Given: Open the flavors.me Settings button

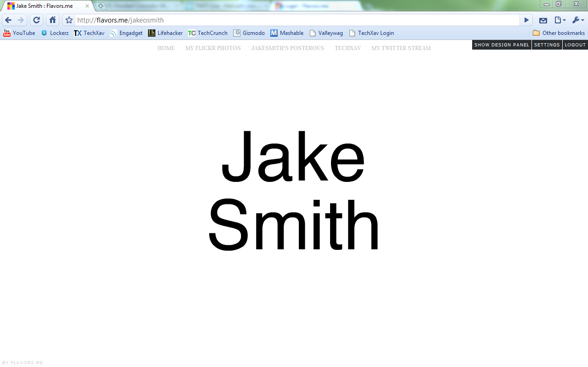Looking at the screenshot, I should coord(547,45).
